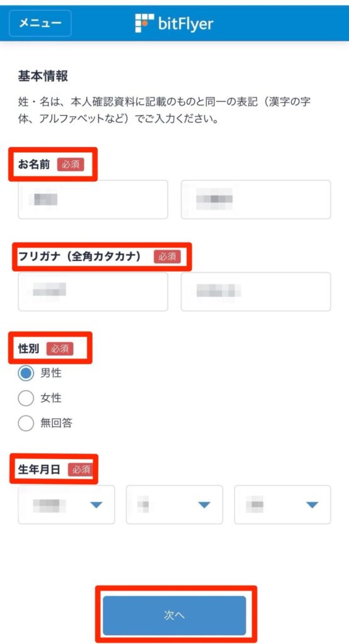
Task: Click the 女性 label text
Action: (51, 398)
